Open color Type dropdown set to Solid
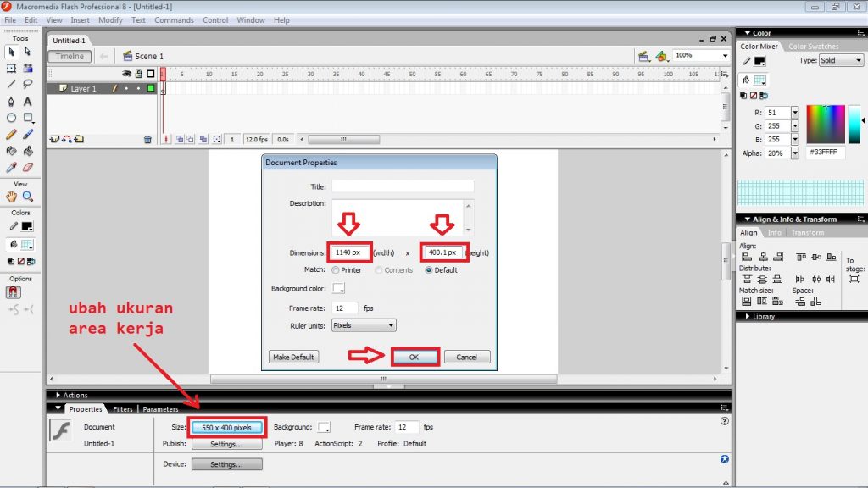The height and width of the screenshot is (488, 868). (x=841, y=60)
